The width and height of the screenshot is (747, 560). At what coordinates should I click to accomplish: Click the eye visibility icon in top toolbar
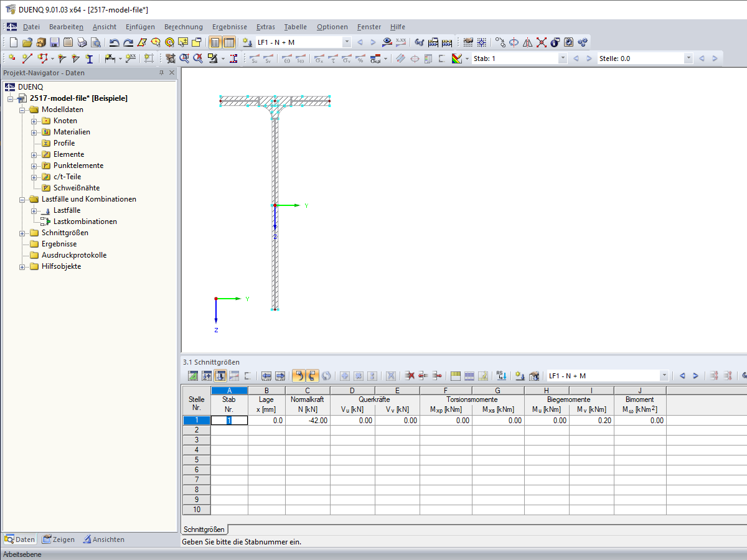pyautogui.click(x=387, y=42)
